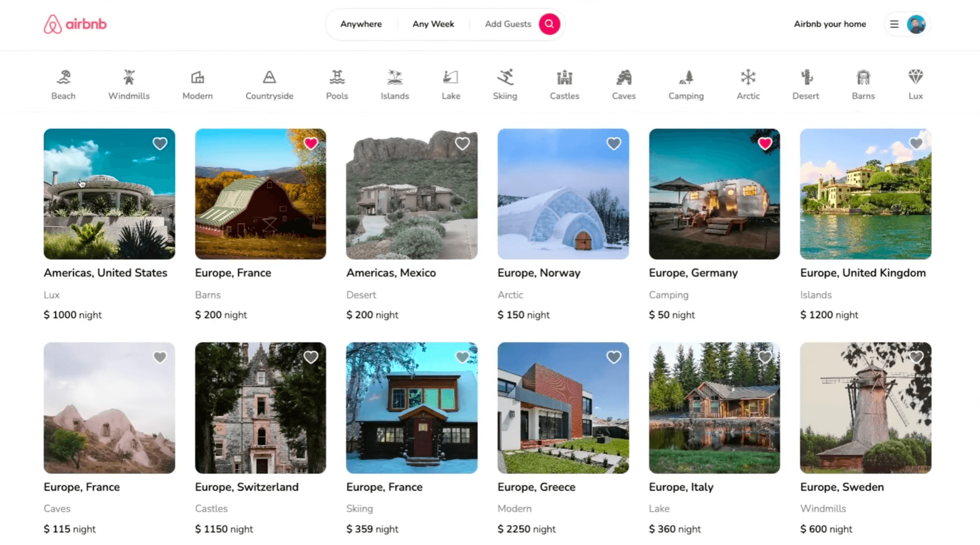
Task: Click the '$ 1000 night' price
Action: pyautogui.click(x=73, y=315)
